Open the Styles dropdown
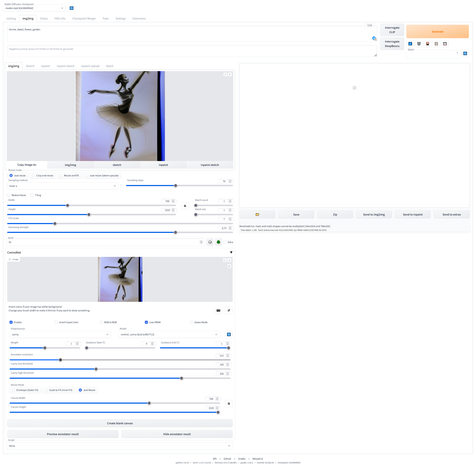476x469 pixels. [433, 54]
